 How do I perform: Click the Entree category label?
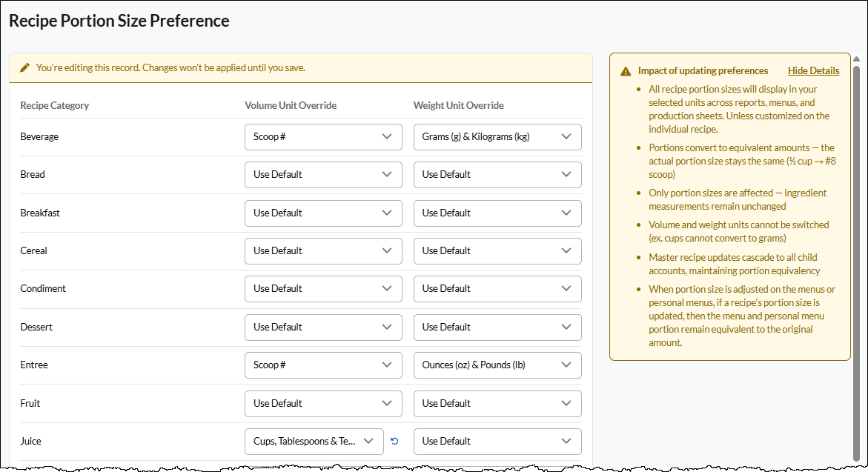click(34, 365)
